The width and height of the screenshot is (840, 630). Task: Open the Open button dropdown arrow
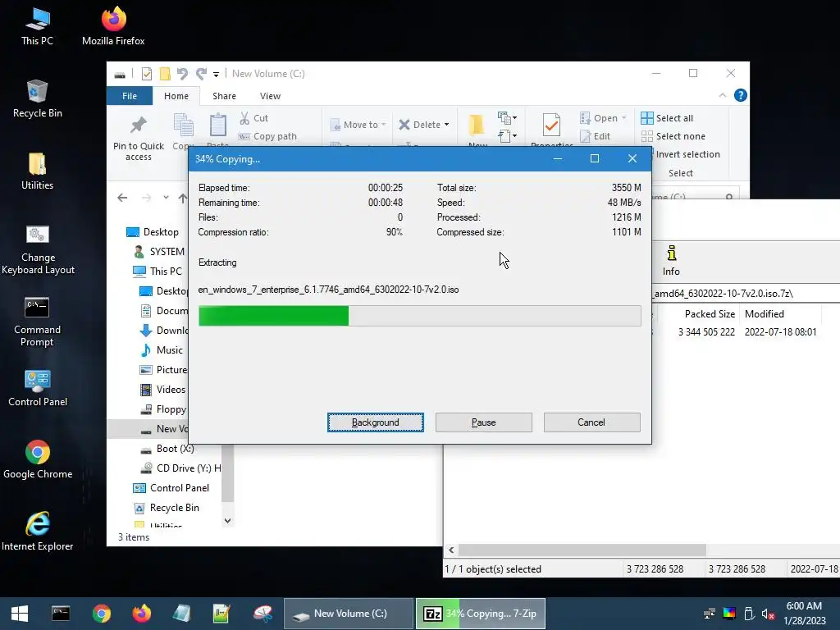(x=623, y=118)
